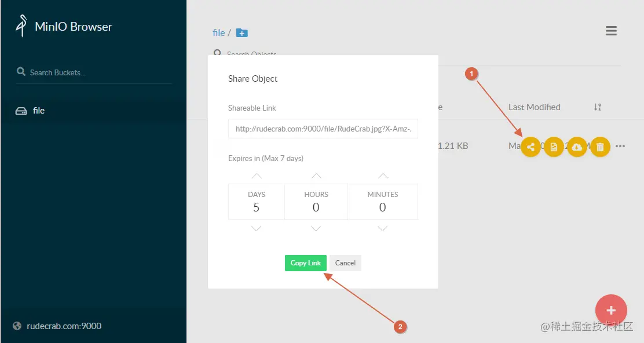The image size is (644, 343).
Task: Open the hamburger menu
Action: click(x=611, y=31)
